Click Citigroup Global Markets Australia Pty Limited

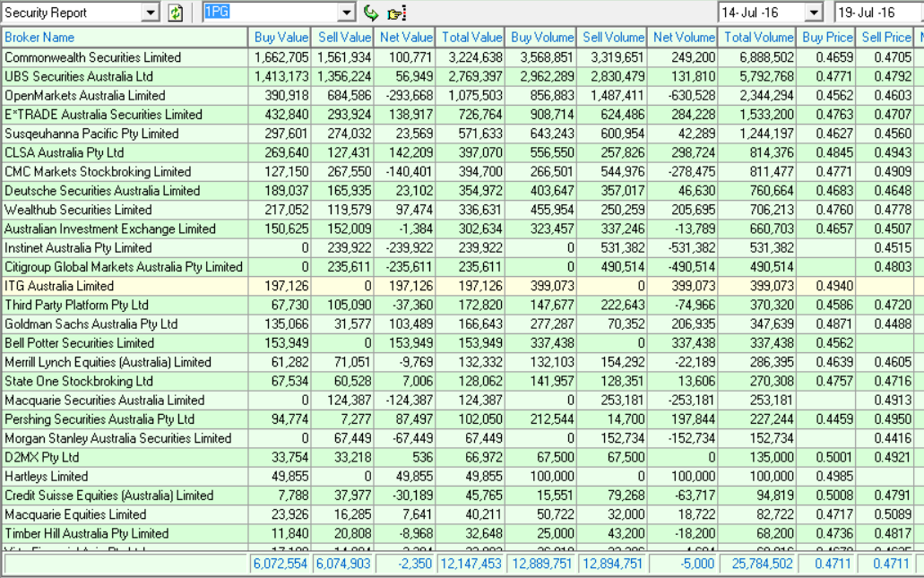click(123, 267)
